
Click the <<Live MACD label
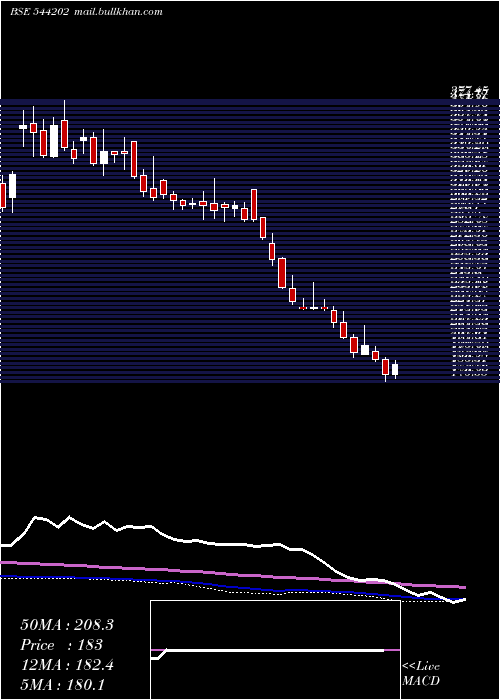pos(421,673)
